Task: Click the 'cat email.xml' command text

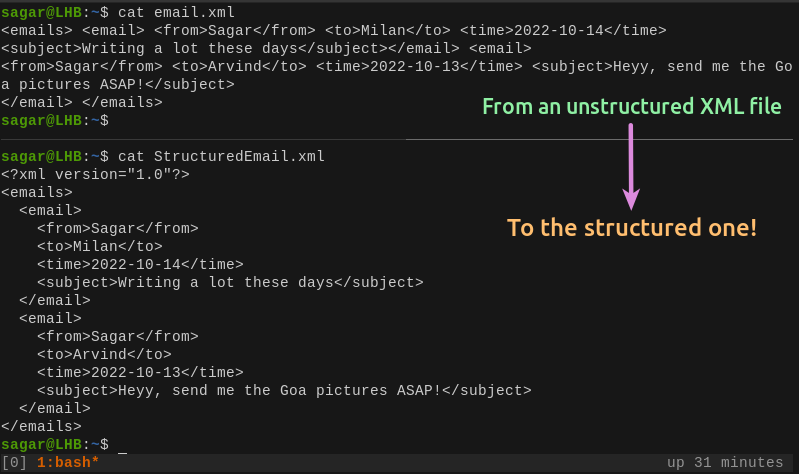Action: click(176, 13)
